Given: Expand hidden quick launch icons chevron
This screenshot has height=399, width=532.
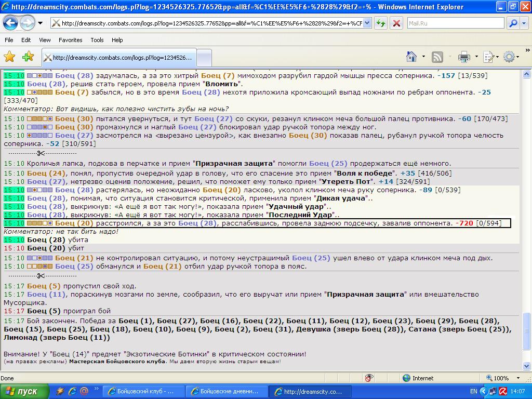Looking at the screenshot, I should tap(96, 389).
